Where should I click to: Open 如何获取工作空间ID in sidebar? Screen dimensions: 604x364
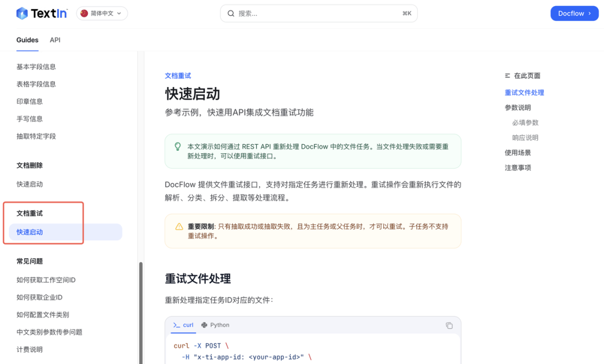pos(46,280)
